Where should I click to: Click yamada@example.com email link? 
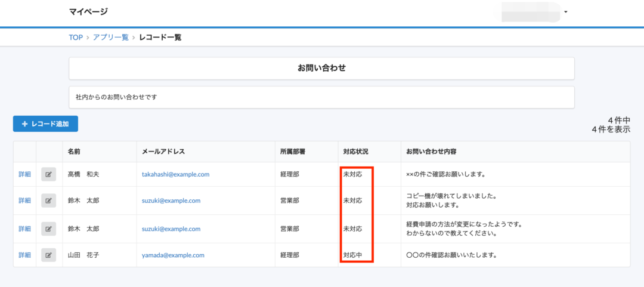(x=173, y=255)
